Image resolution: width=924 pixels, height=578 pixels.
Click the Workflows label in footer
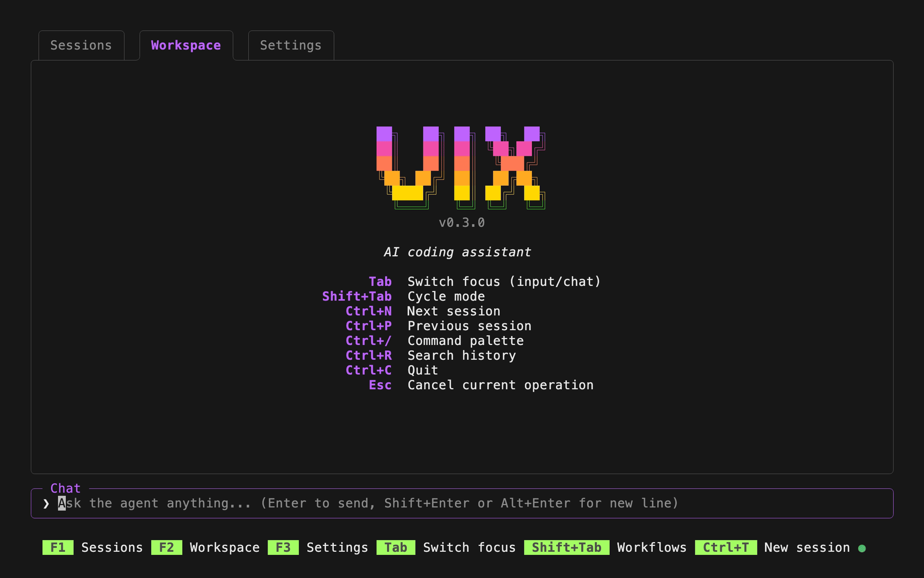(652, 548)
